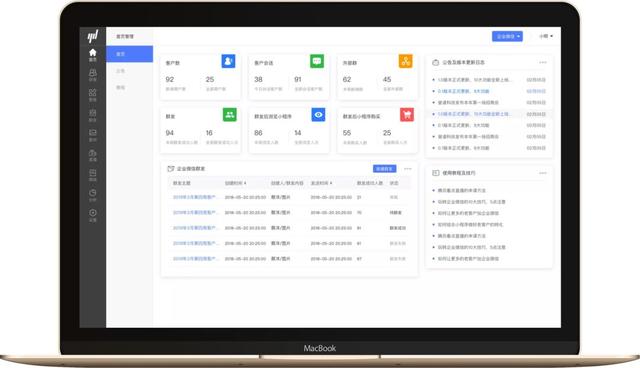
Task: Click the value 86 in the eye-icon card
Action: [x=258, y=133]
